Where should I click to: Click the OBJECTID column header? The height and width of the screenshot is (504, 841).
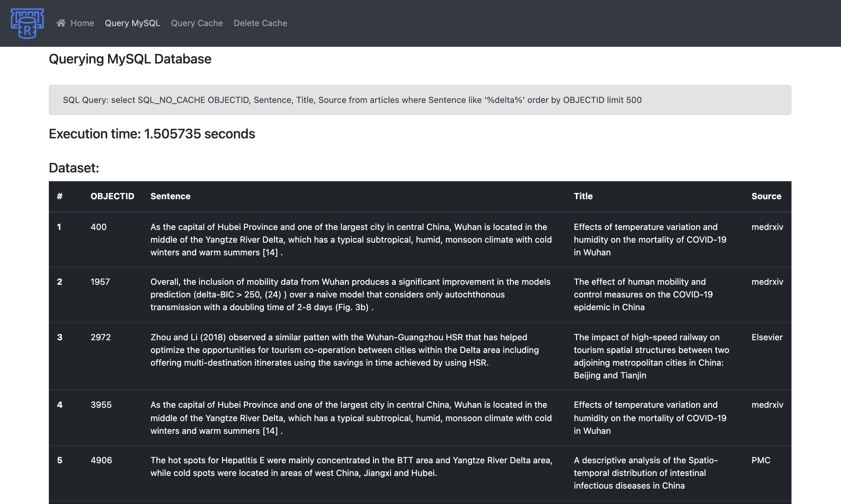[112, 196]
